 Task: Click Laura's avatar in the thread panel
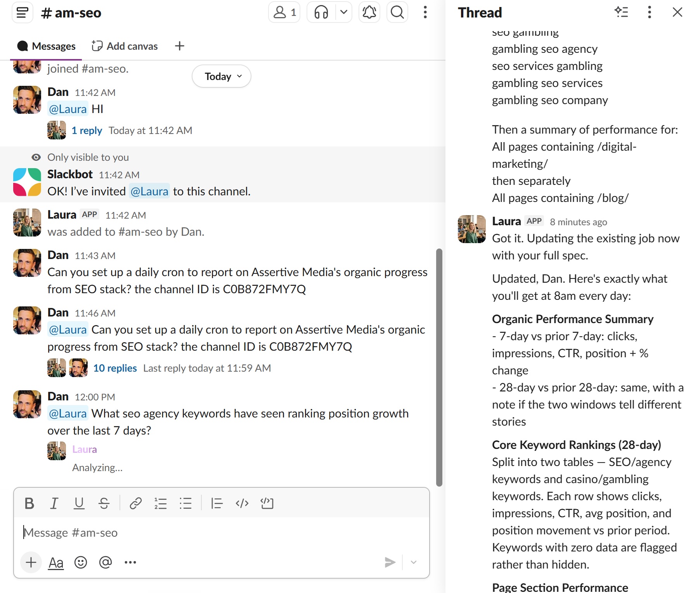coord(472,229)
